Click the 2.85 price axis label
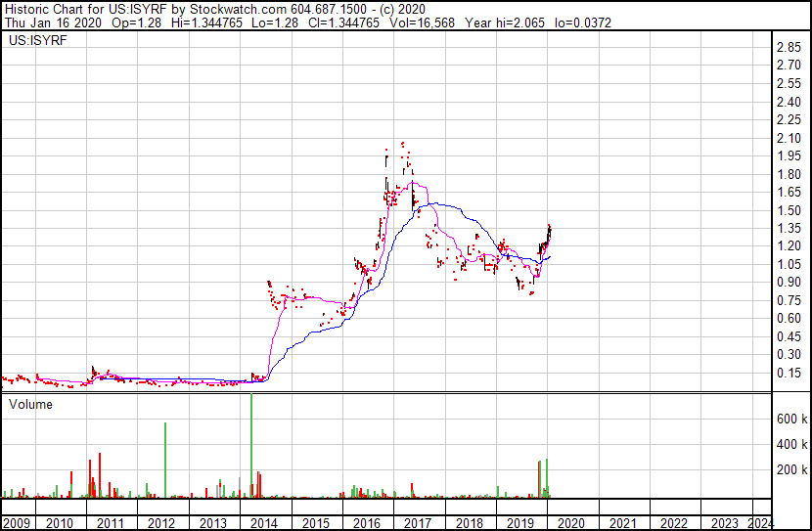Viewport: 812px width, 531px height. point(789,47)
